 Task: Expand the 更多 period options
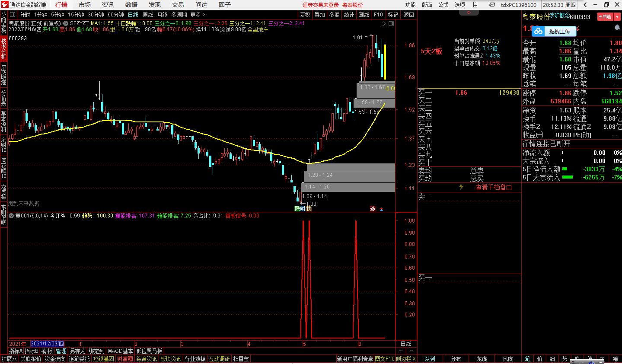[x=198, y=15]
